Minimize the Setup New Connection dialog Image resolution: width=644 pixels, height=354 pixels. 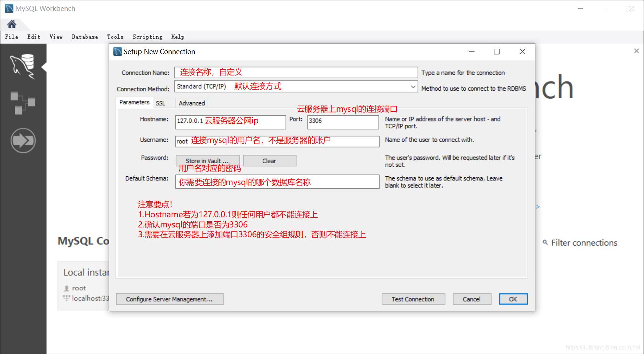tap(472, 52)
